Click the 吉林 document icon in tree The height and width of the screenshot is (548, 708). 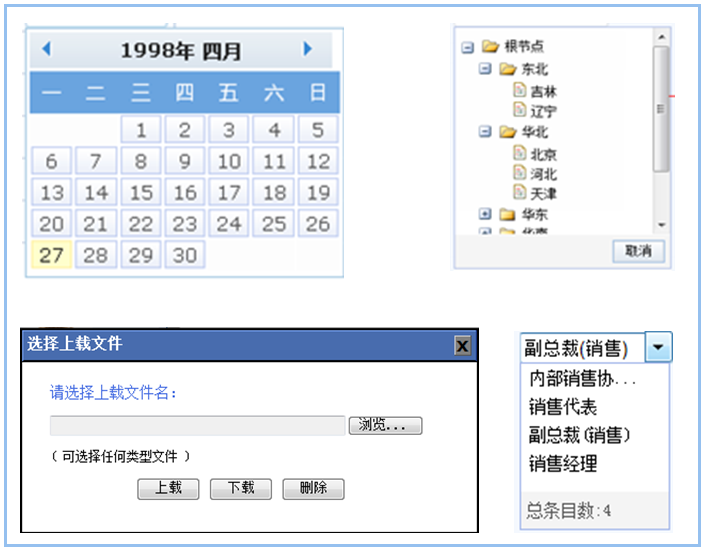click(x=519, y=90)
